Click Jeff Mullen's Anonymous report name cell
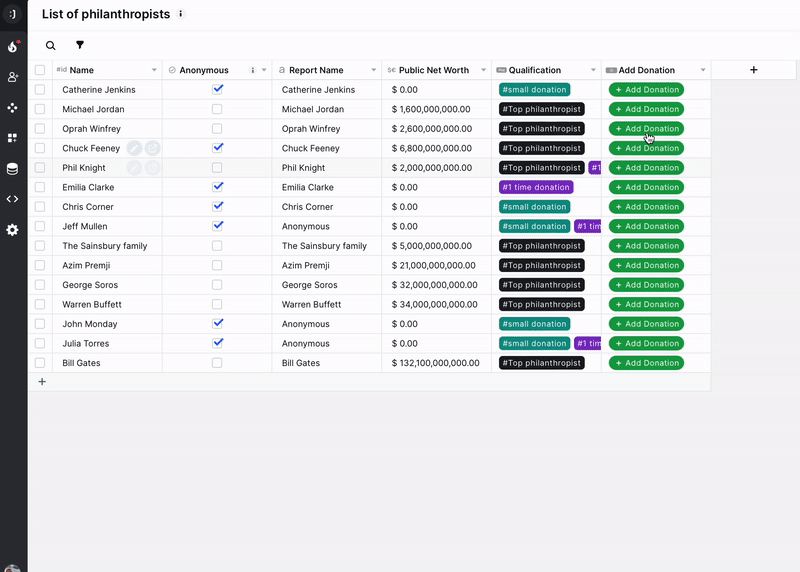This screenshot has width=800, height=572. point(327,227)
